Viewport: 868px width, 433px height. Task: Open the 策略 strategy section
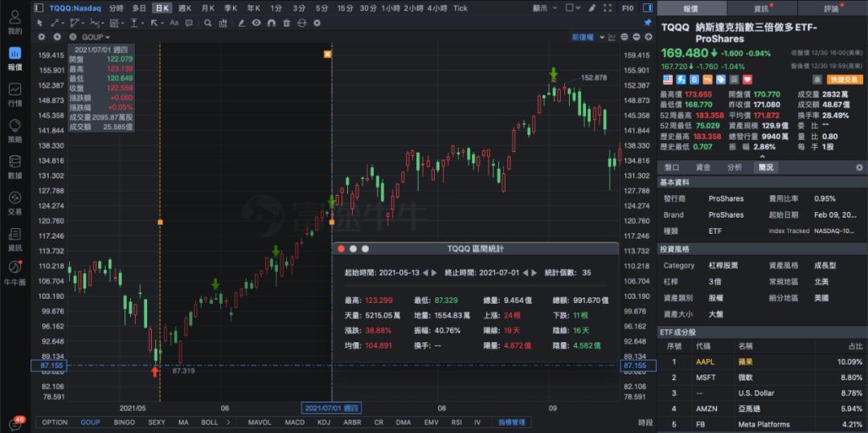15,130
